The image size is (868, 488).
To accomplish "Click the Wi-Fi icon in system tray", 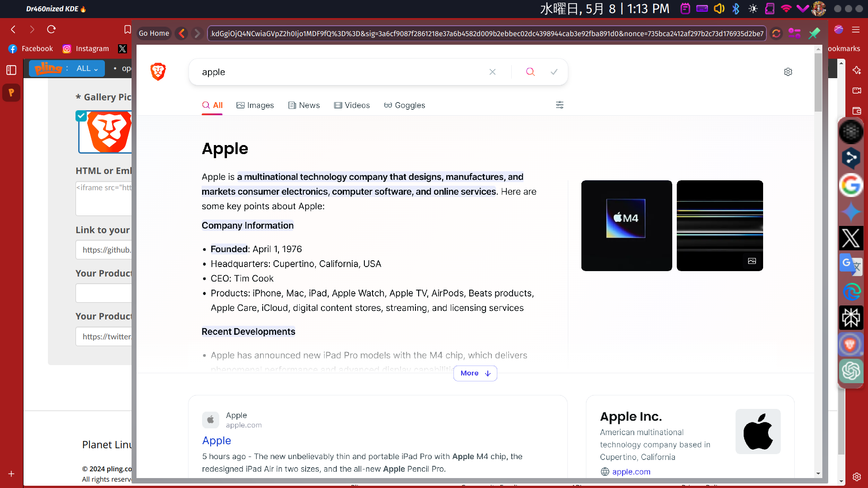I will [786, 9].
